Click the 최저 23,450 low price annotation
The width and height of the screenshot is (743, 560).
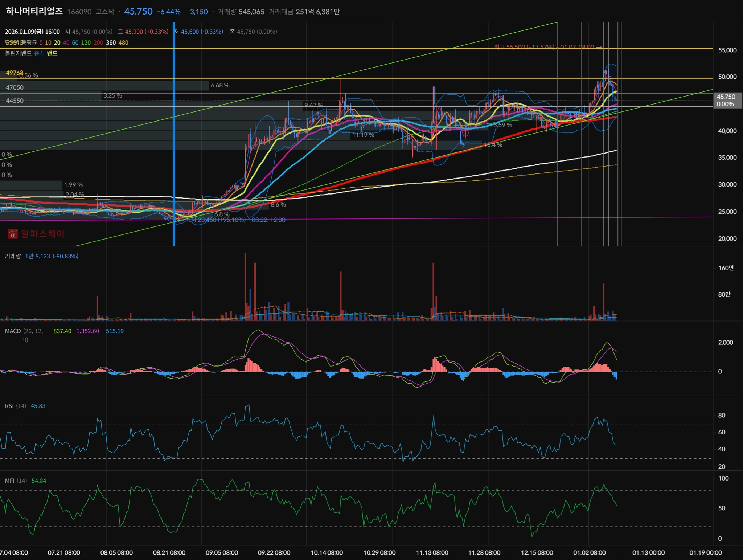pyautogui.click(x=236, y=220)
